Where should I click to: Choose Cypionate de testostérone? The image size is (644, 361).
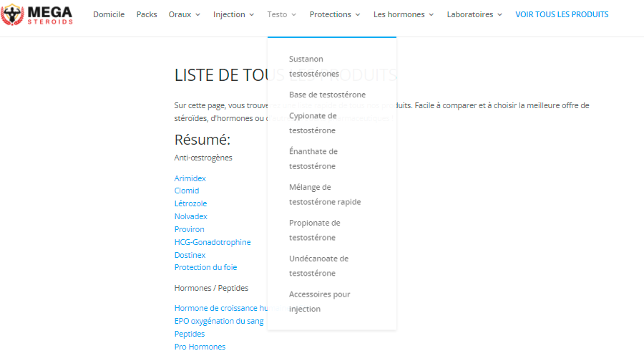pyautogui.click(x=313, y=123)
